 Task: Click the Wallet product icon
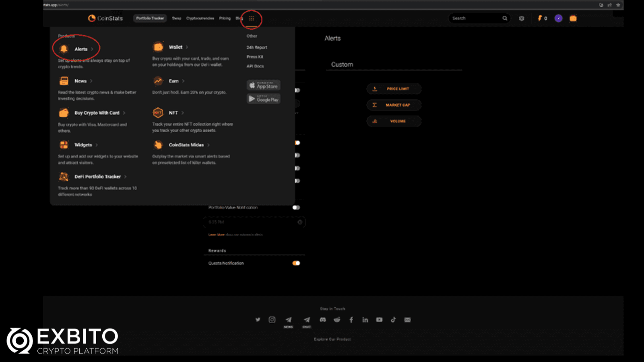(x=158, y=47)
